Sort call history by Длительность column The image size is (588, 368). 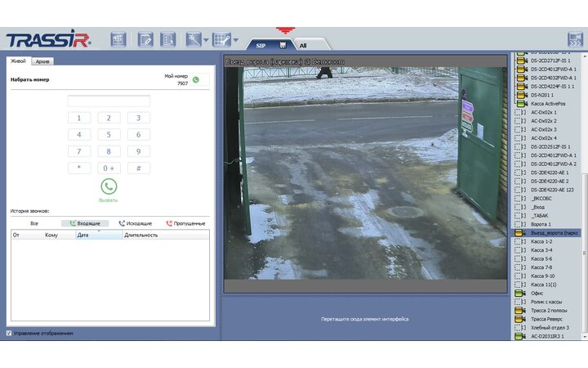click(x=166, y=235)
